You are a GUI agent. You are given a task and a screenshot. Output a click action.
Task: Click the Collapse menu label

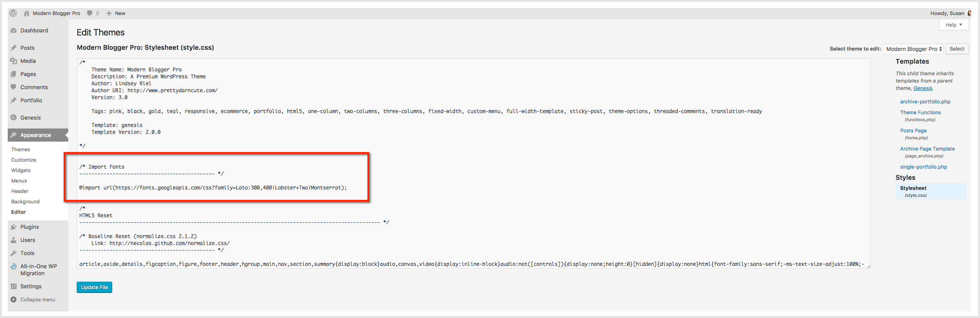point(38,299)
